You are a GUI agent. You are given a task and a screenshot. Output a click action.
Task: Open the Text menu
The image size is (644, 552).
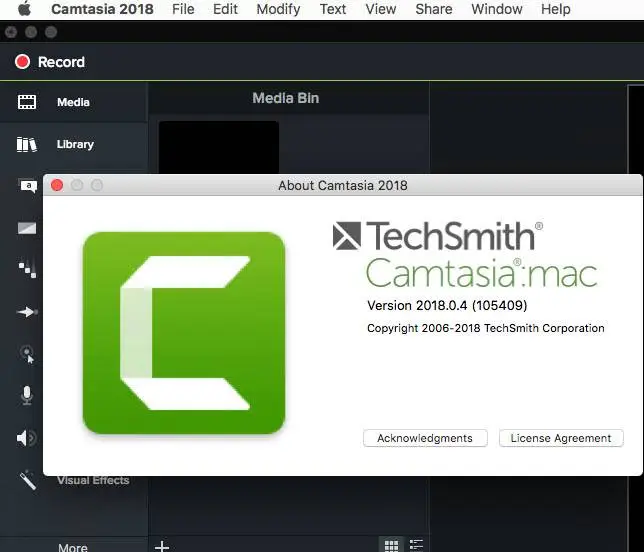(x=333, y=9)
